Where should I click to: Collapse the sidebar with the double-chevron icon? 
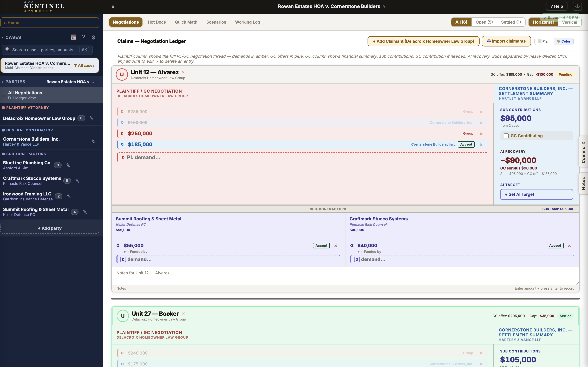tap(113, 7)
